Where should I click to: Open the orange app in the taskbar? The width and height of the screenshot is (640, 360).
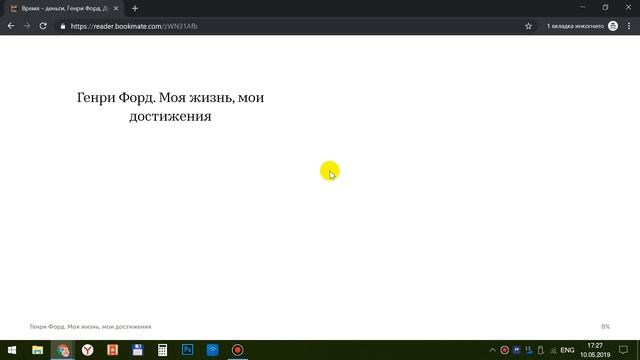[113, 350]
